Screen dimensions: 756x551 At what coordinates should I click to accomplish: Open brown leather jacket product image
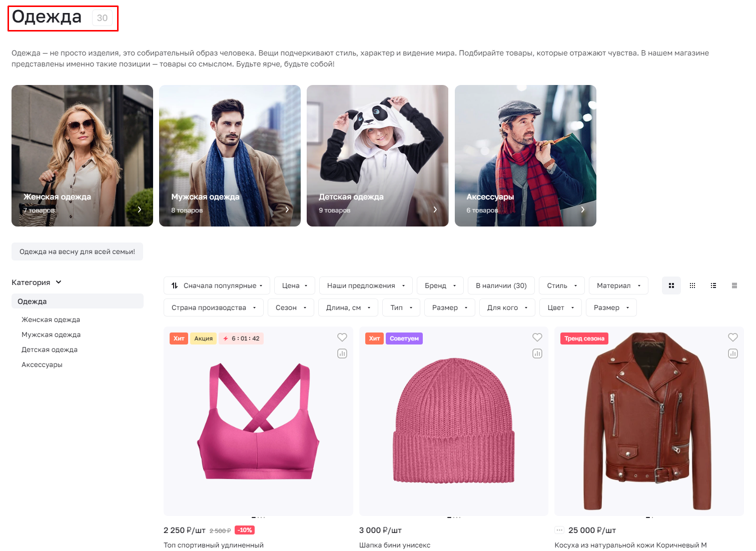pos(649,421)
